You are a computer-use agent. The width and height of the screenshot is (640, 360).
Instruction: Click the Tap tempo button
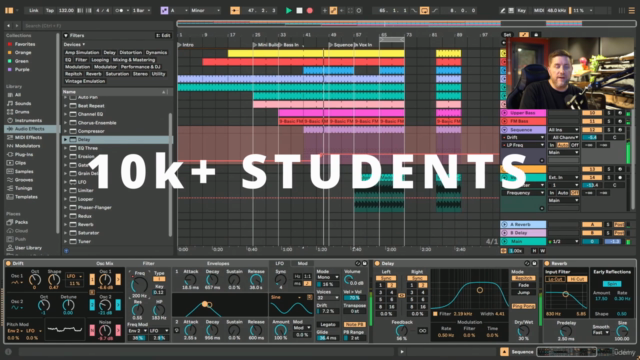50,10
